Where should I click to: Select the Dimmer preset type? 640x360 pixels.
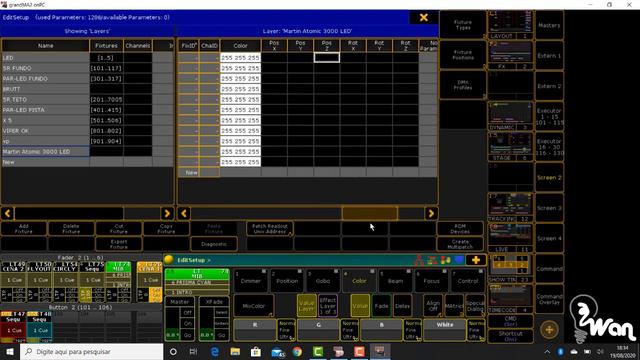[250, 281]
